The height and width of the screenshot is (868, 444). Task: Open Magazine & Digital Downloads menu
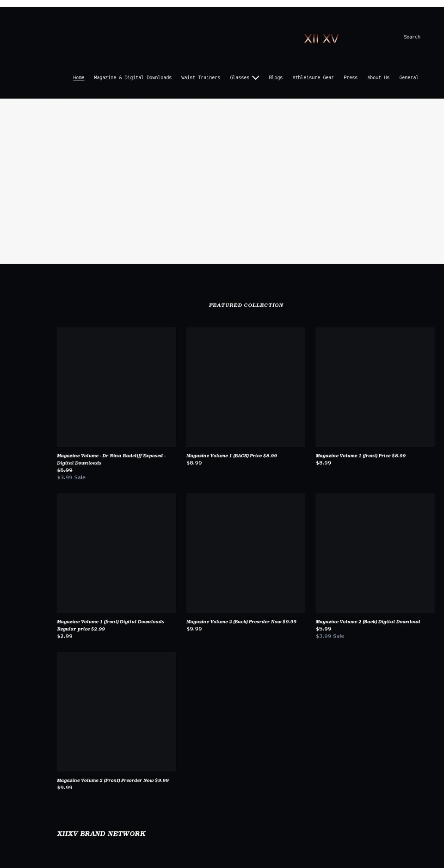(133, 78)
